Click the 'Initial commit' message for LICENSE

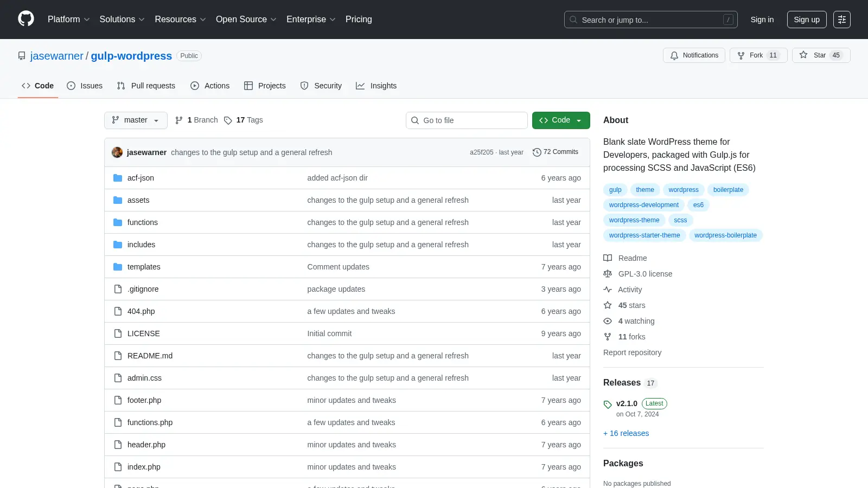(x=329, y=333)
